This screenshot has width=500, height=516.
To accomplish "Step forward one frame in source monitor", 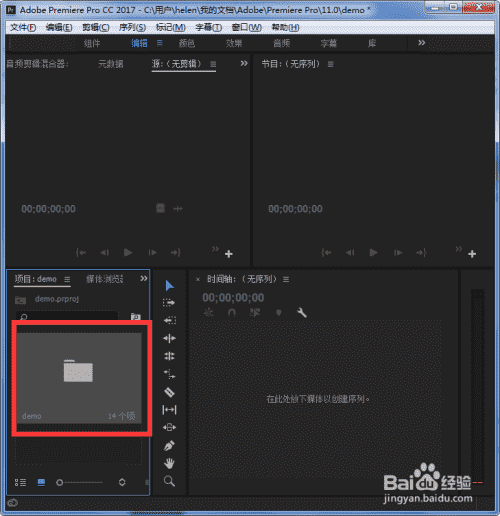I will pyautogui.click(x=152, y=253).
